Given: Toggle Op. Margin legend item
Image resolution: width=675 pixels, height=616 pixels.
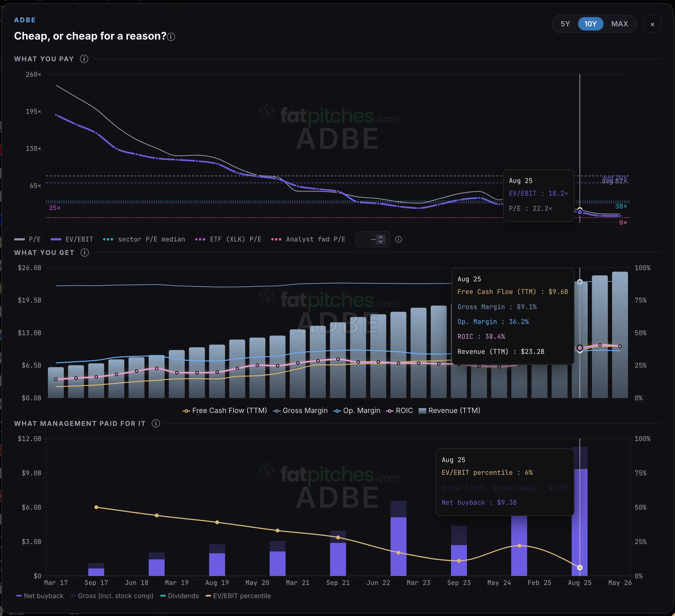Looking at the screenshot, I should pyautogui.click(x=357, y=410).
